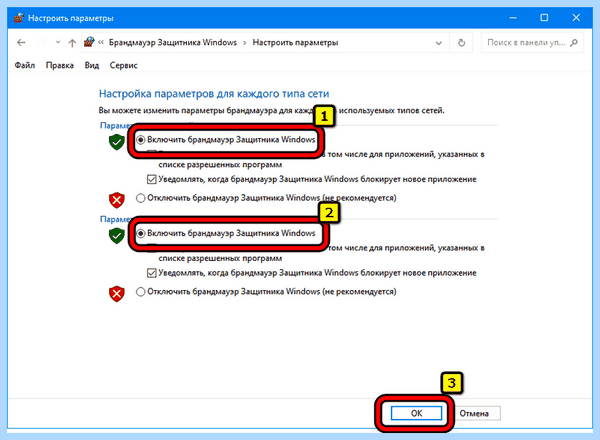Click first green shield check icon

coord(117,142)
